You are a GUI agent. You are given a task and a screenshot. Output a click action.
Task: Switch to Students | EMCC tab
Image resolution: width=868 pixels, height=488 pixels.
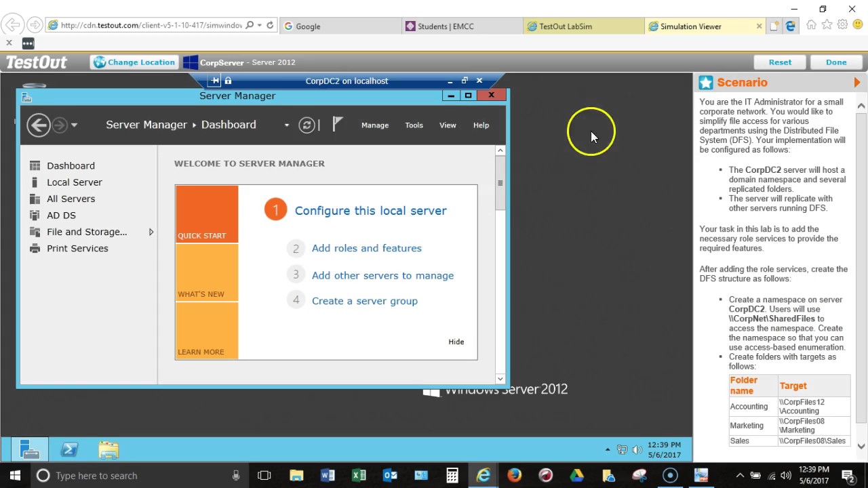click(x=462, y=26)
